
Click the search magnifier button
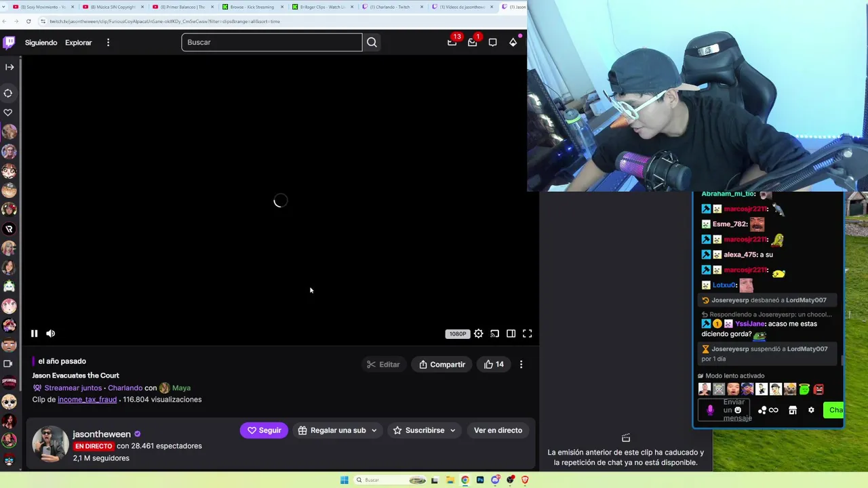[372, 42]
